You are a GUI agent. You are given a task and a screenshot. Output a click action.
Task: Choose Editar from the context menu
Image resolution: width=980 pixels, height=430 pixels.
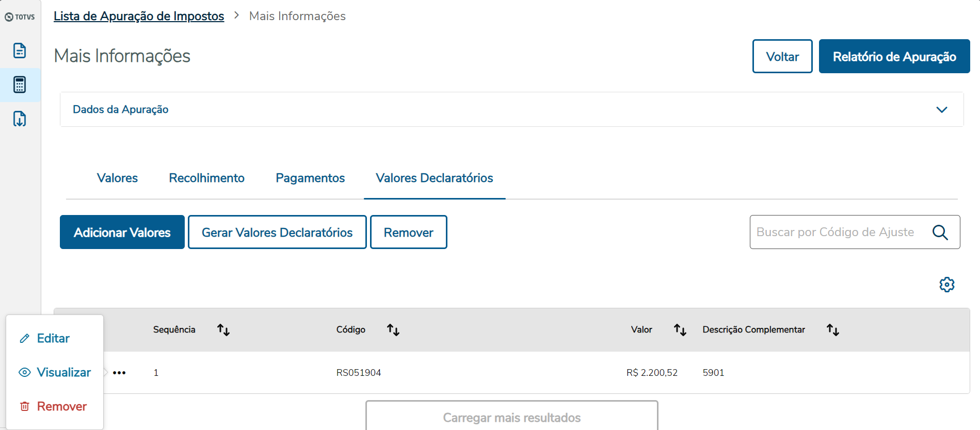click(53, 338)
